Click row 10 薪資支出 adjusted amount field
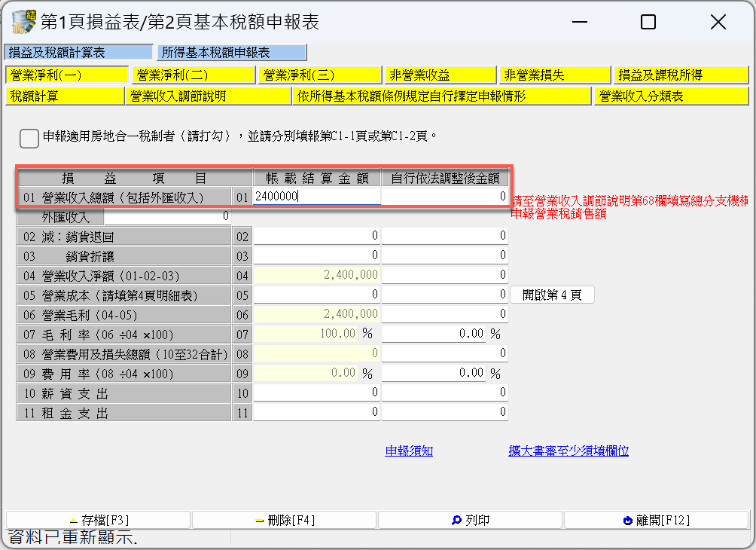The height and width of the screenshot is (550, 756). [x=444, y=393]
